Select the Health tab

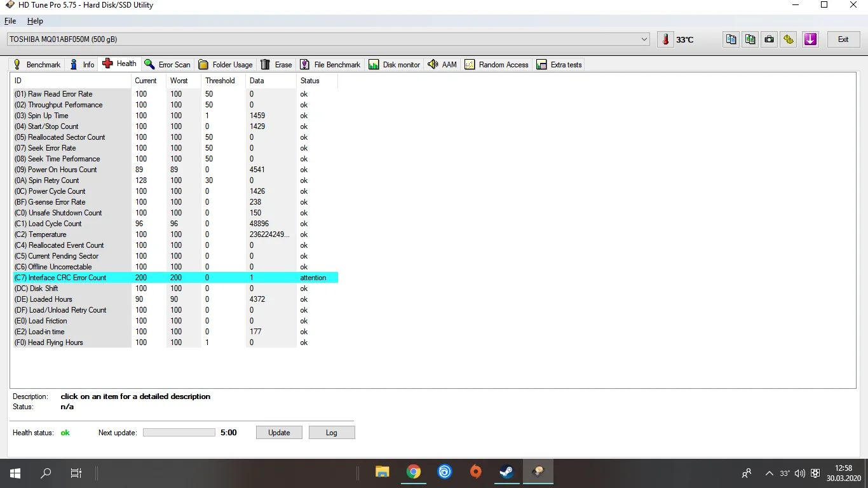119,64
